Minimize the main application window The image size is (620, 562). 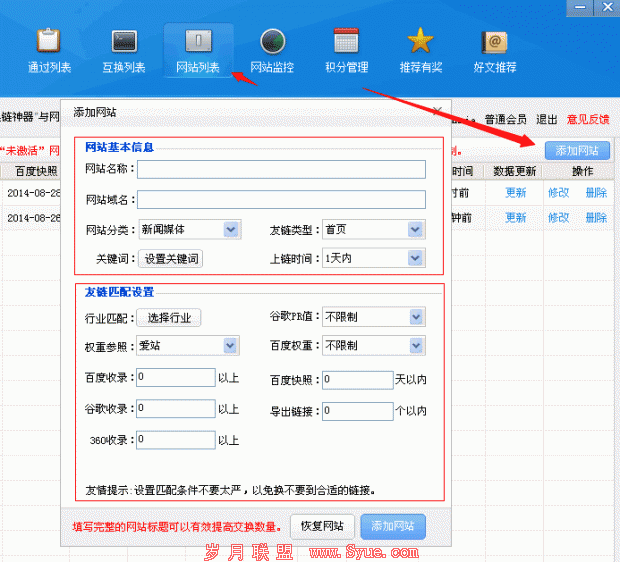580,7
